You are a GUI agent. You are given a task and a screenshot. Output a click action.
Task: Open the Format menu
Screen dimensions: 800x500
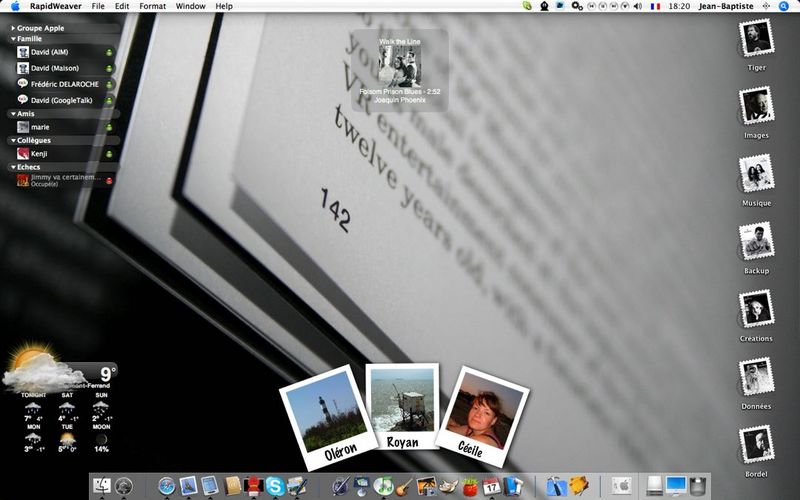point(153,6)
